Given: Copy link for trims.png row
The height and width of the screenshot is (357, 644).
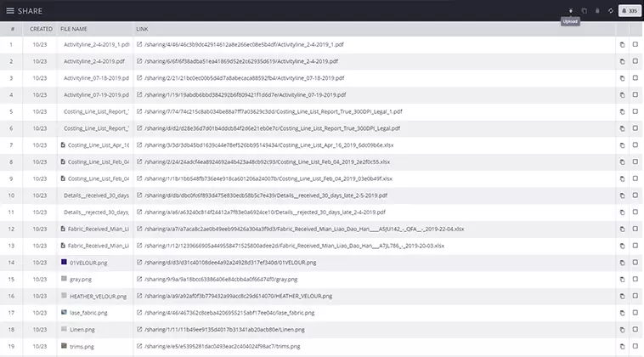Looking at the screenshot, I should point(622,347).
